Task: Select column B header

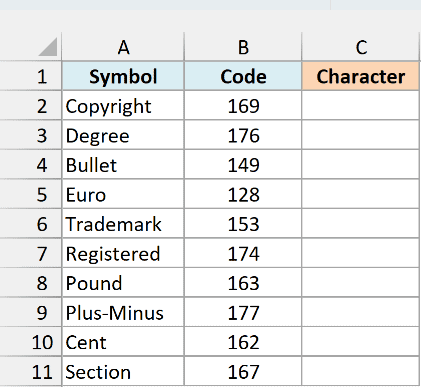Action: pyautogui.click(x=243, y=47)
